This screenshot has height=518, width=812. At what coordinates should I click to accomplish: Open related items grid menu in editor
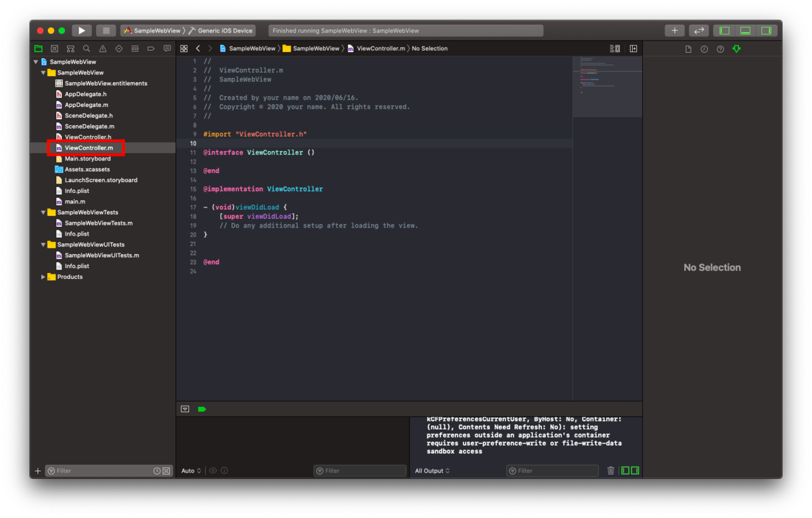click(x=183, y=49)
